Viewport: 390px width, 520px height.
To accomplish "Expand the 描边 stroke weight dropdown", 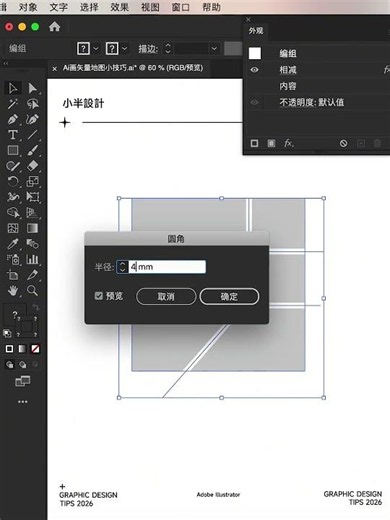I will click(x=214, y=49).
